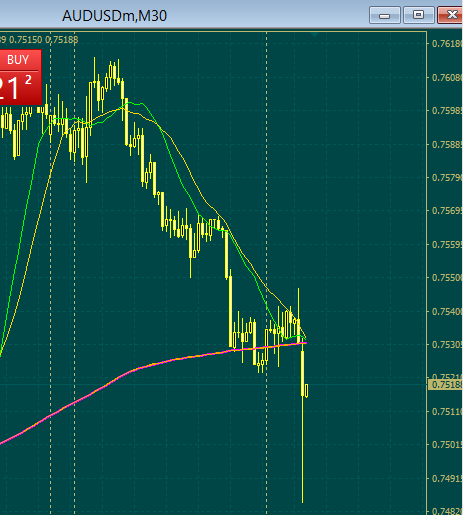Viewport: 463px width, 515px height.
Task: Click the 0.75150 low value in header
Action: (x=26, y=40)
